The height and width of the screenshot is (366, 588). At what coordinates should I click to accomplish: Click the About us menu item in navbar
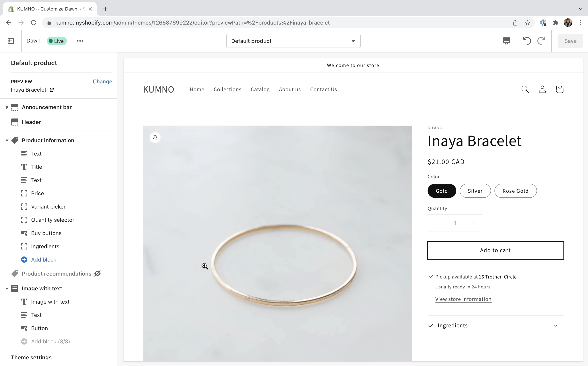tap(290, 89)
